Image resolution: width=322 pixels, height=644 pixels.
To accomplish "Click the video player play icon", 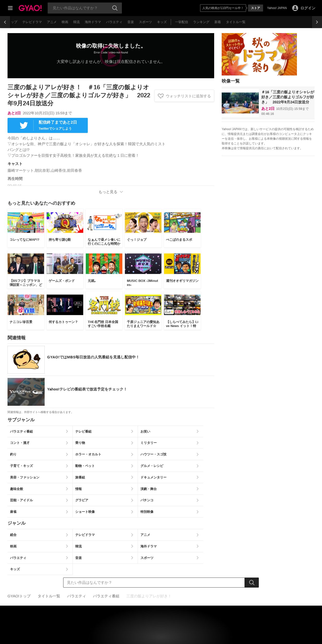I will pyautogui.click(x=111, y=56).
